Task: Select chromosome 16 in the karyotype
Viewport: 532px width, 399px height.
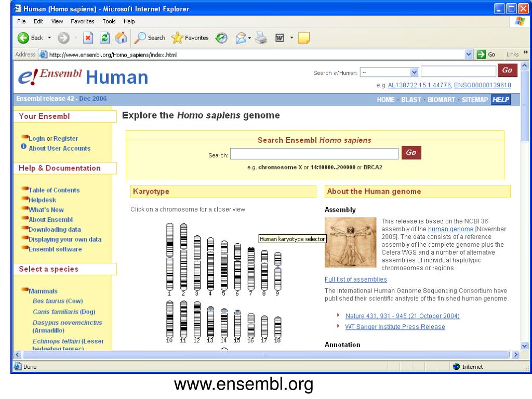Action: point(251,326)
